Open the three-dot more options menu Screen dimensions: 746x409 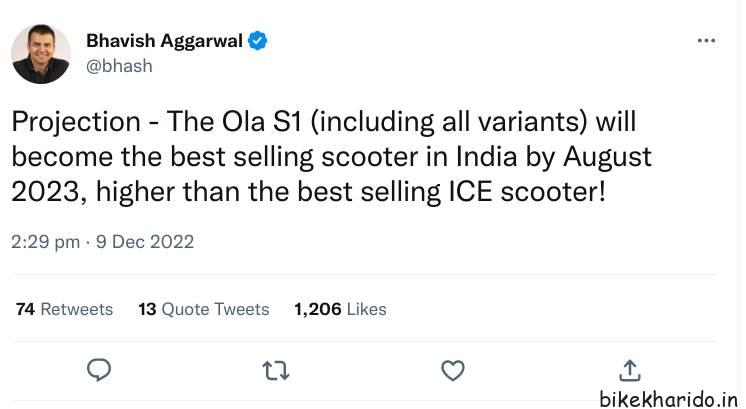[x=706, y=41]
